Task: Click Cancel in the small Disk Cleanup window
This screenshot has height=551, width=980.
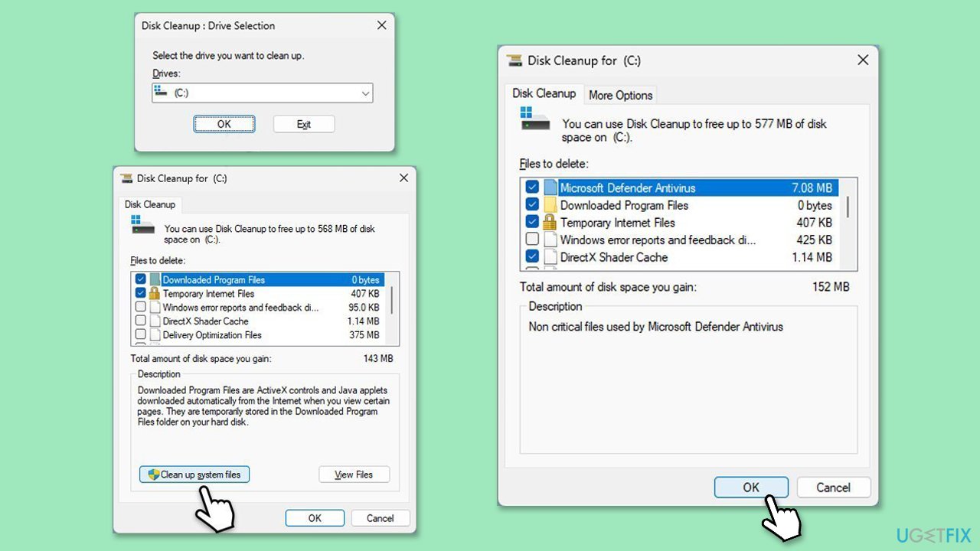Action: pos(381,518)
